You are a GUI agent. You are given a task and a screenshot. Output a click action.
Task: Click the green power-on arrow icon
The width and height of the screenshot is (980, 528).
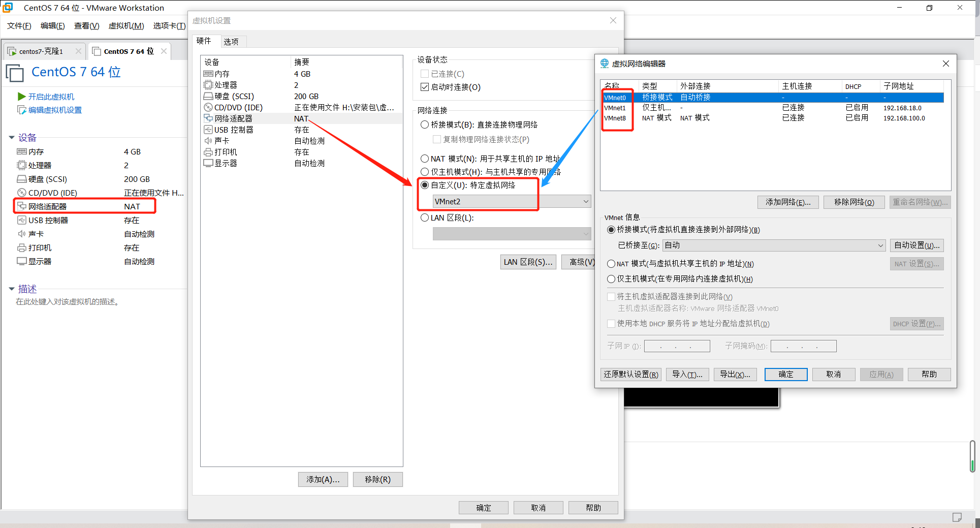22,97
